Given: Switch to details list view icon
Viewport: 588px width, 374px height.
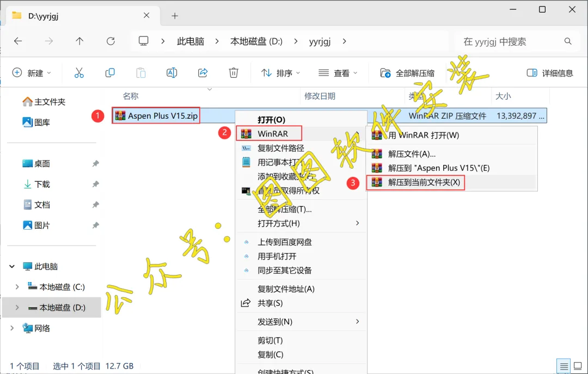Looking at the screenshot, I should [x=563, y=366].
